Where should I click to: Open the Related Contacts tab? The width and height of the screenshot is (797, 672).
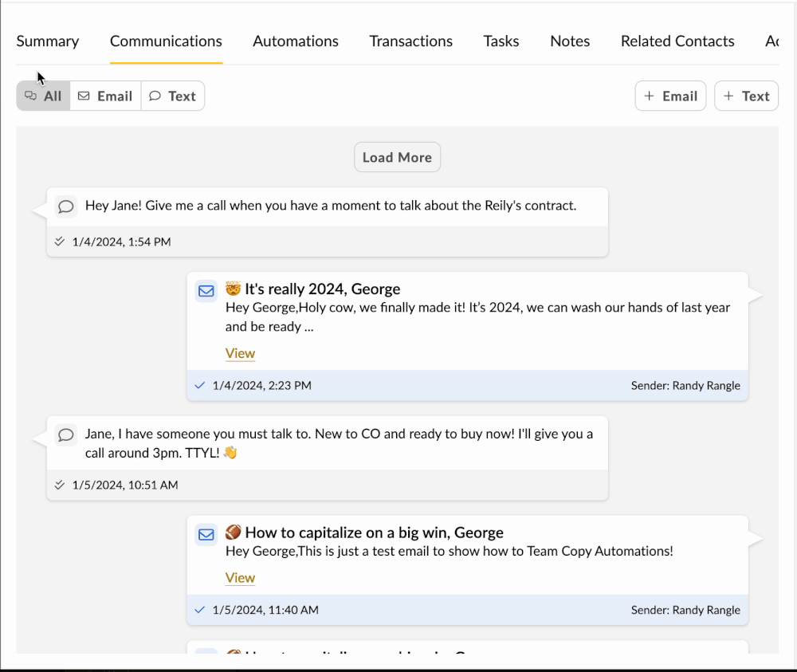coord(677,41)
